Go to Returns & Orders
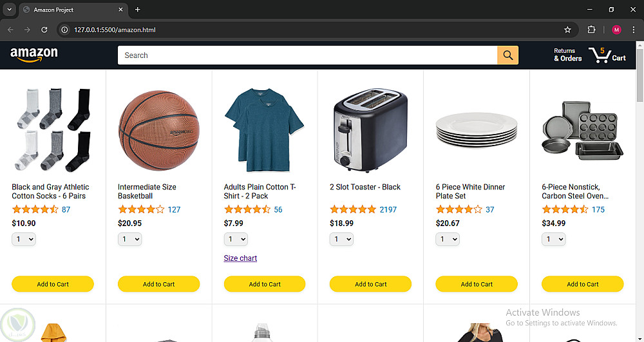The height and width of the screenshot is (342, 644). coord(567,55)
